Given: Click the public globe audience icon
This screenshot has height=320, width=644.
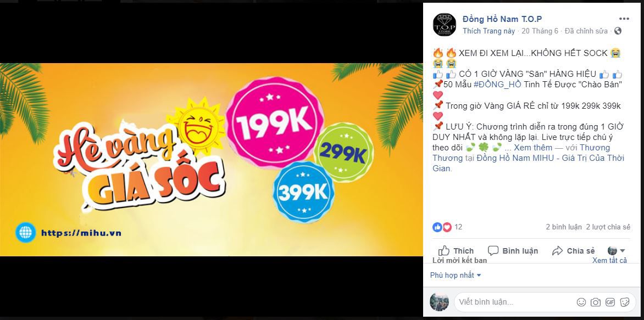Looking at the screenshot, I should click(618, 31).
